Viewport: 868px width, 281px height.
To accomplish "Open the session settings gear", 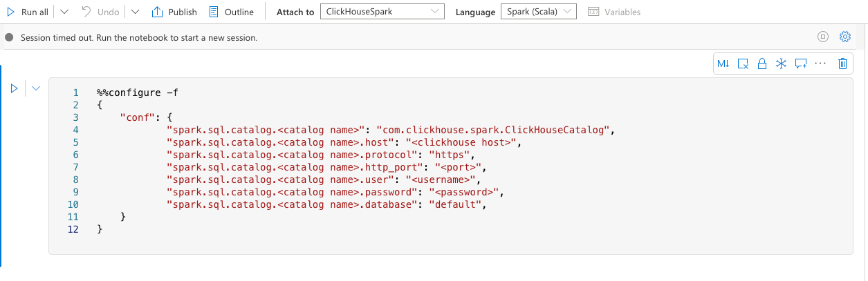I will 844,37.
